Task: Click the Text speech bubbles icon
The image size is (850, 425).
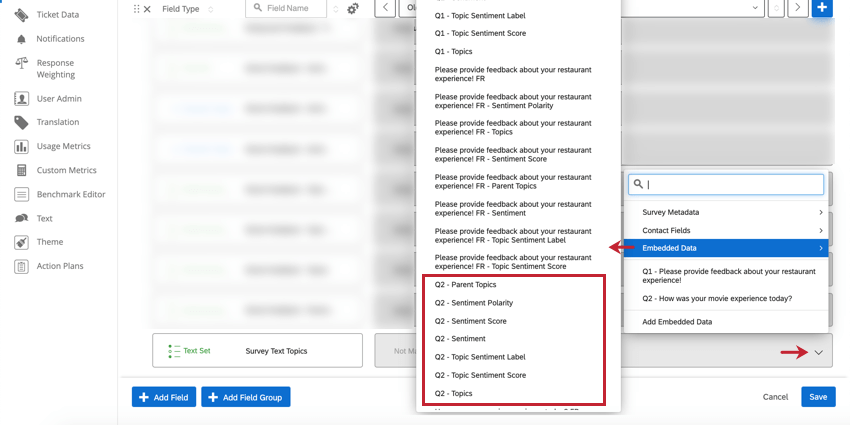Action: pyautogui.click(x=21, y=218)
